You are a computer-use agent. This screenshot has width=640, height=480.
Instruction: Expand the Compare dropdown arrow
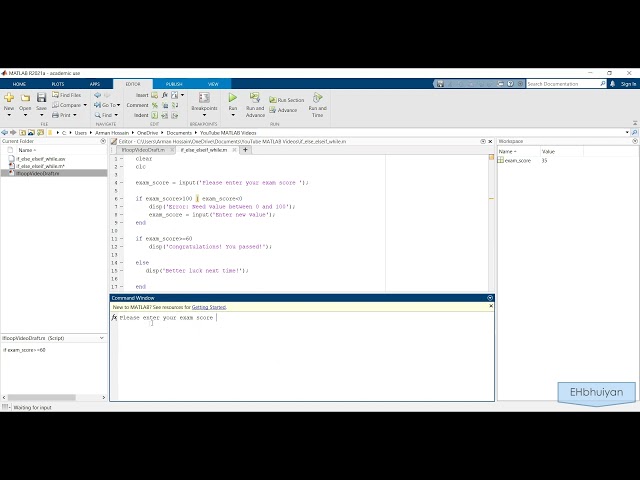click(85, 105)
